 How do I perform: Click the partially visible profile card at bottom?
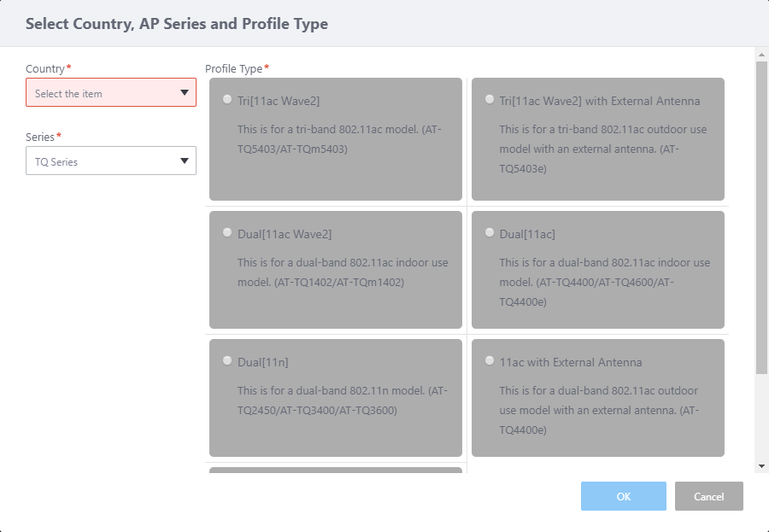(x=336, y=470)
